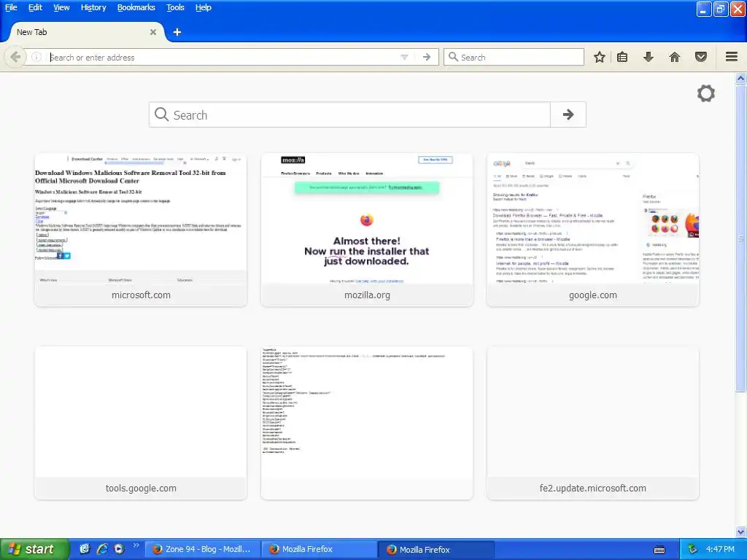Open the Tools menu
Viewport: 747px width, 560px height.
175,7
